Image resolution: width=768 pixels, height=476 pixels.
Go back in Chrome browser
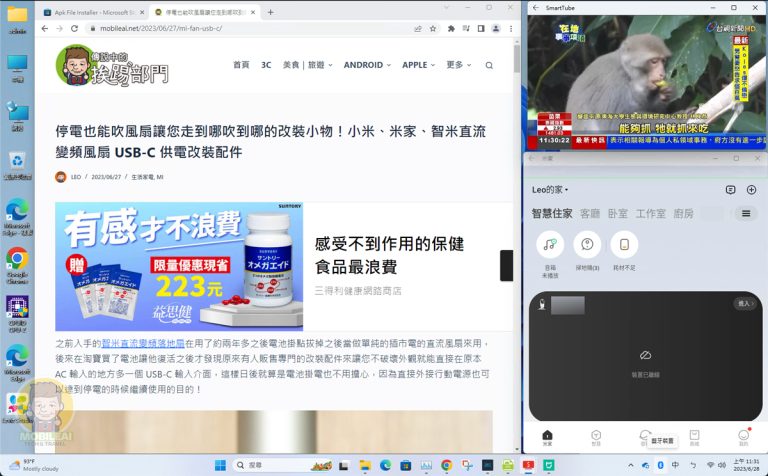click(x=45, y=28)
